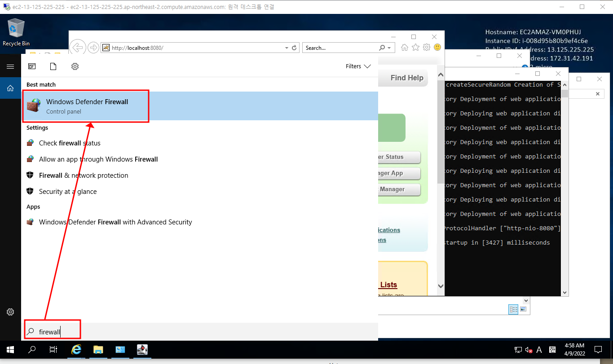
Task: Open Task View on the taskbar
Action: 53,350
